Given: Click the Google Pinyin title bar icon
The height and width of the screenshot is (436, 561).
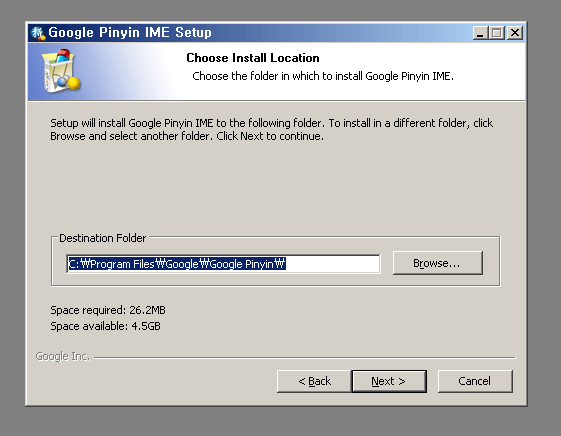Looking at the screenshot, I should coord(38,33).
